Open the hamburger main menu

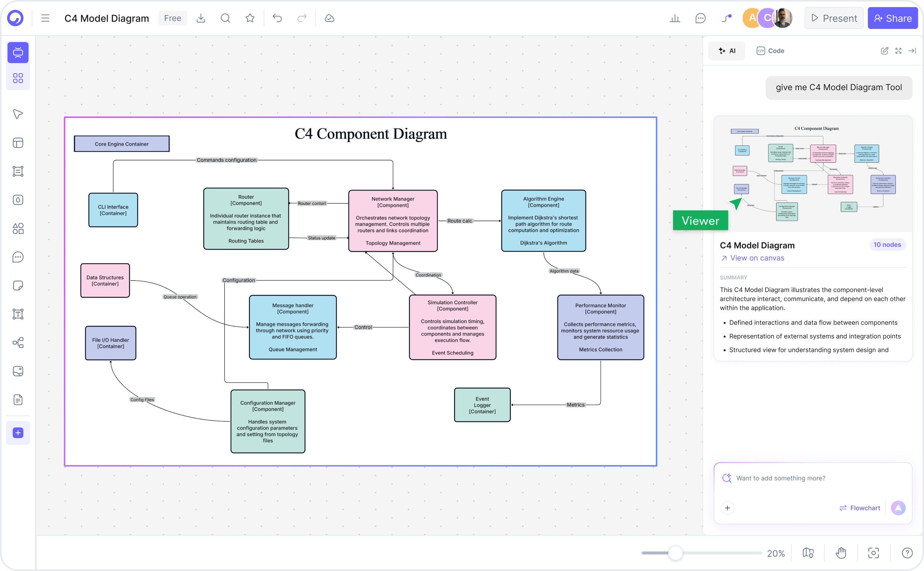pos(45,18)
